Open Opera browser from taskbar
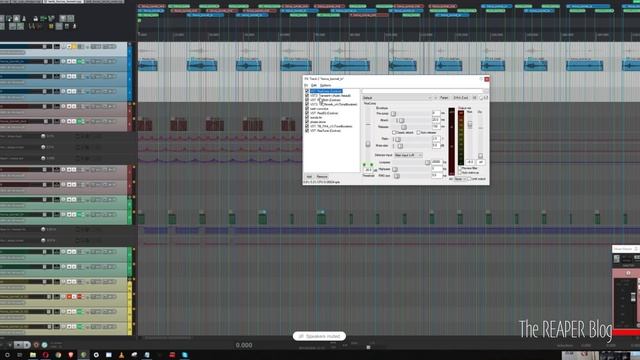 [x=46, y=355]
